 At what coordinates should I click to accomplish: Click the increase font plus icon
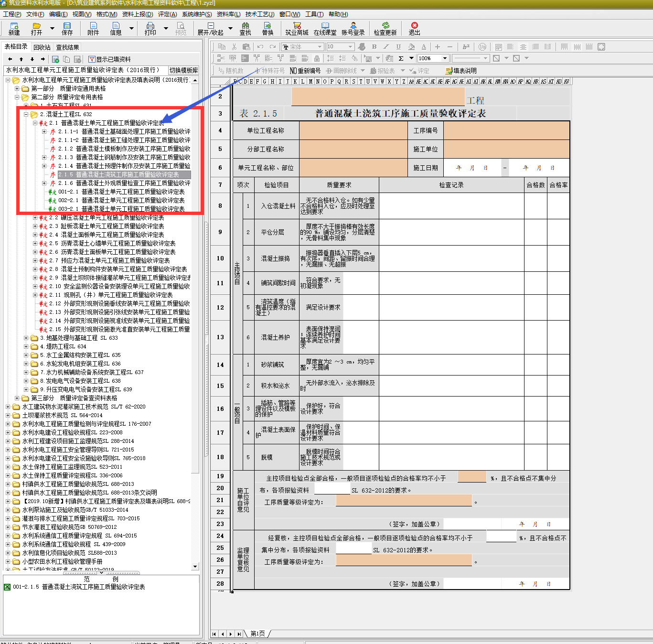point(437,47)
